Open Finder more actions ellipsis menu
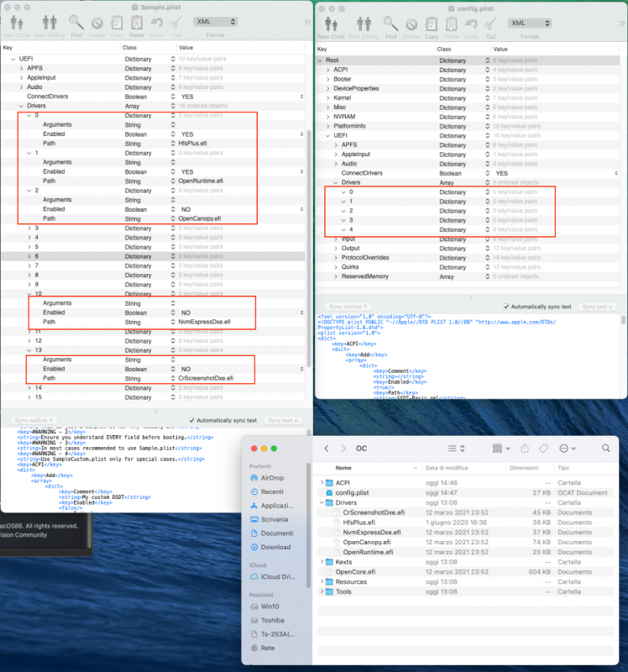The image size is (628, 672). [x=568, y=449]
